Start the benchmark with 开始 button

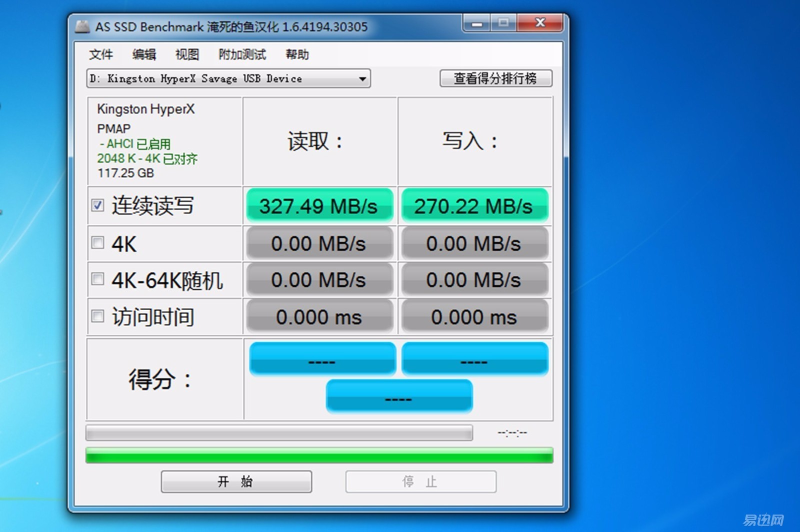pyautogui.click(x=236, y=482)
